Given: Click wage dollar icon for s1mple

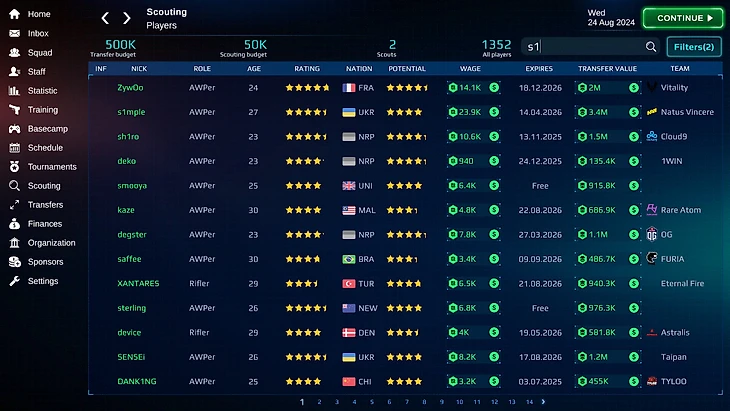Looking at the screenshot, I should click(494, 112).
